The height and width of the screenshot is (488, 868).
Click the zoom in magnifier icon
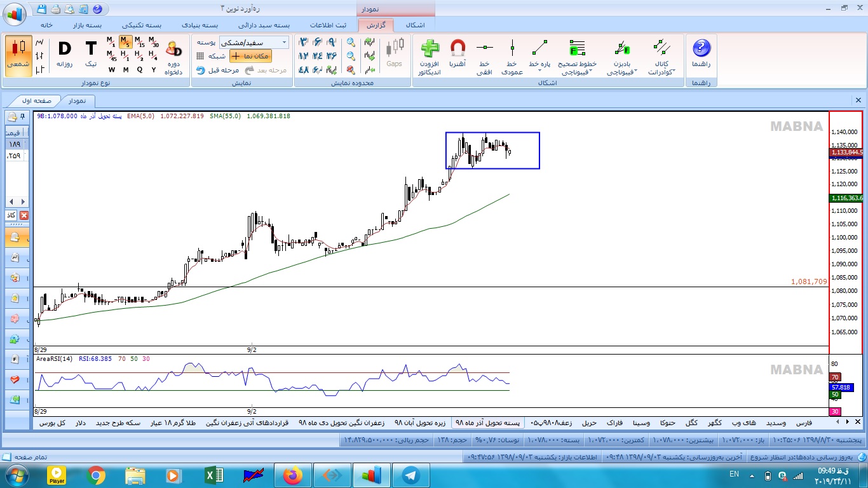coord(351,42)
